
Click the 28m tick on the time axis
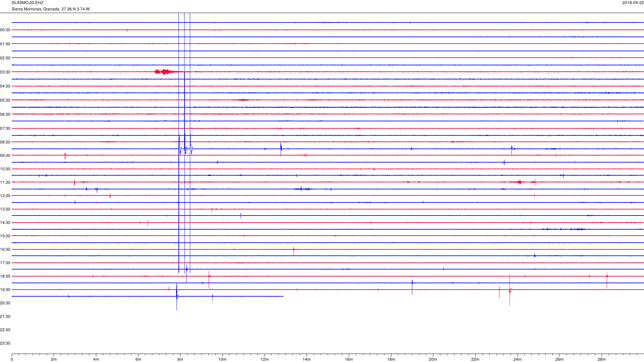click(x=602, y=359)
